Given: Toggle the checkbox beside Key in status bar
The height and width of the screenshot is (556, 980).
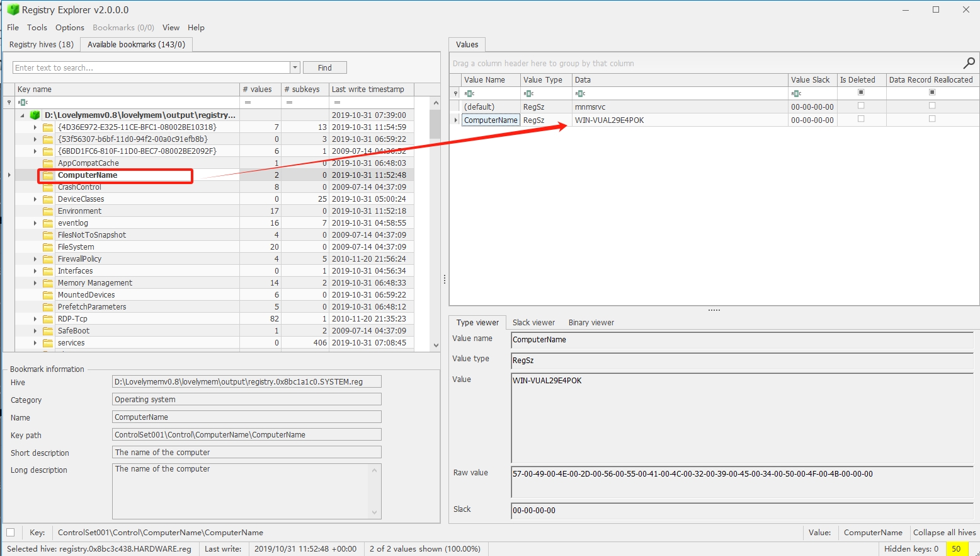Looking at the screenshot, I should 10,533.
